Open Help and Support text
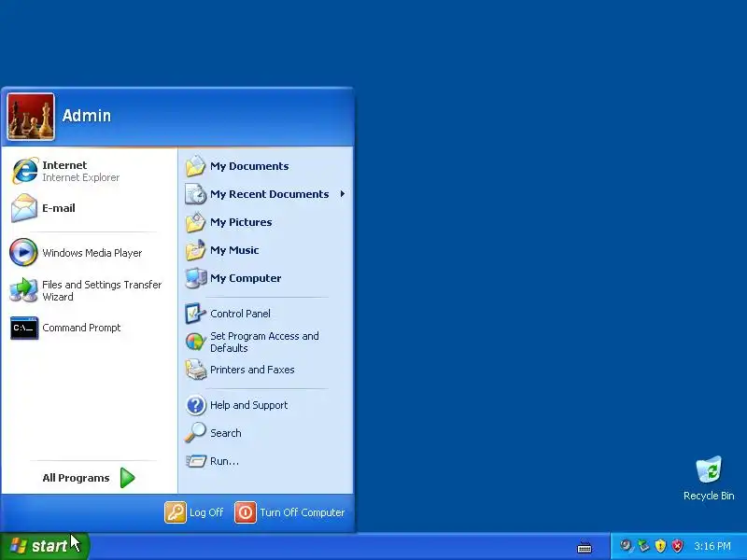The height and width of the screenshot is (560, 747). pyautogui.click(x=248, y=405)
